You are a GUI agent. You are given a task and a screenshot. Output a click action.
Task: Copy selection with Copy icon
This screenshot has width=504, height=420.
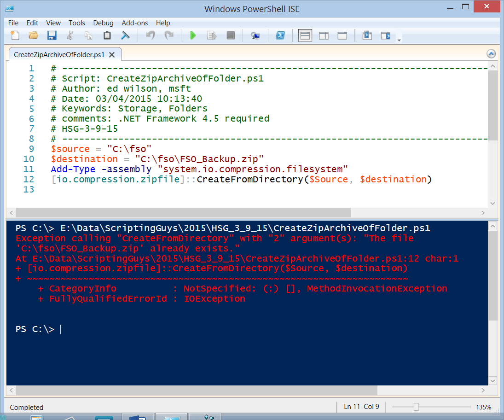pyautogui.click(x=88, y=35)
